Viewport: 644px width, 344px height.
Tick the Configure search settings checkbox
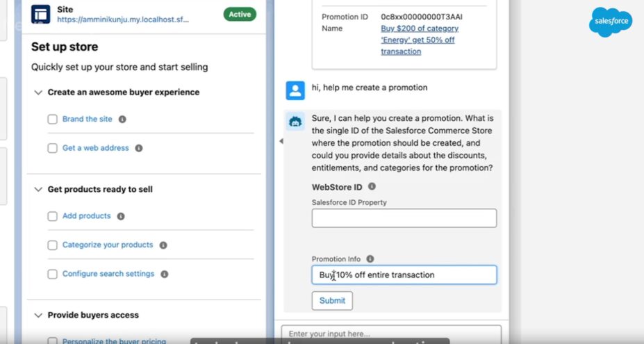(x=52, y=274)
